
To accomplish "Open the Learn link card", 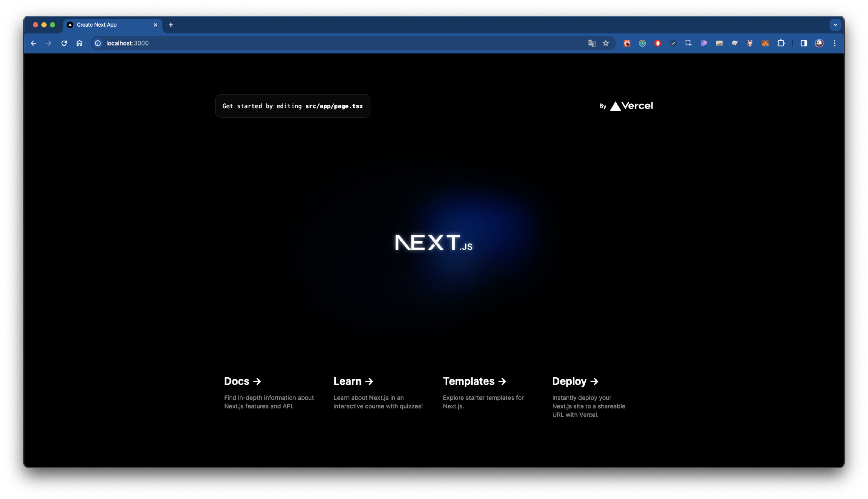I will [379, 393].
